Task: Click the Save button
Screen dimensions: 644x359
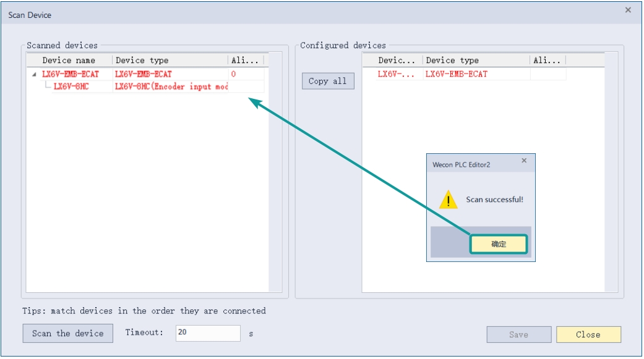Action: coord(518,334)
